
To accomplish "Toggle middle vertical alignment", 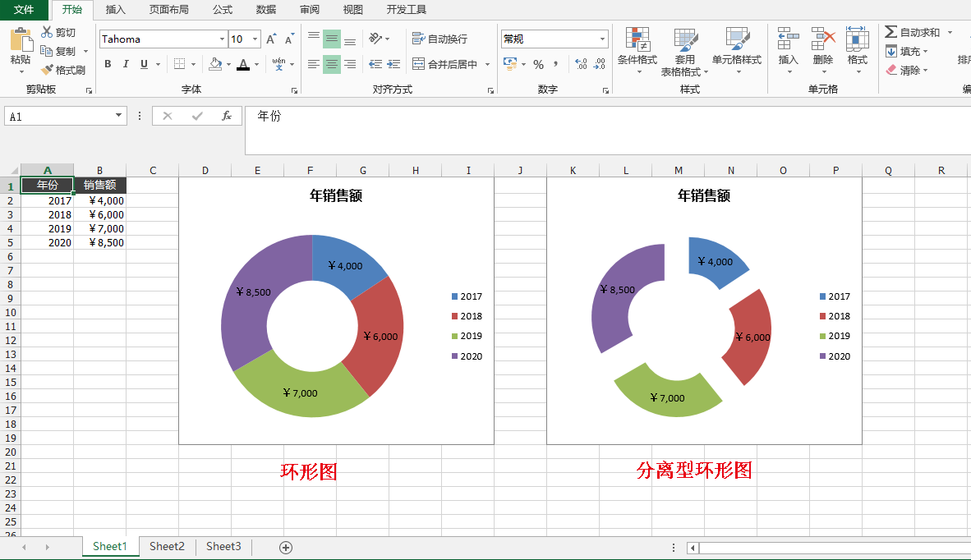I will (x=332, y=39).
